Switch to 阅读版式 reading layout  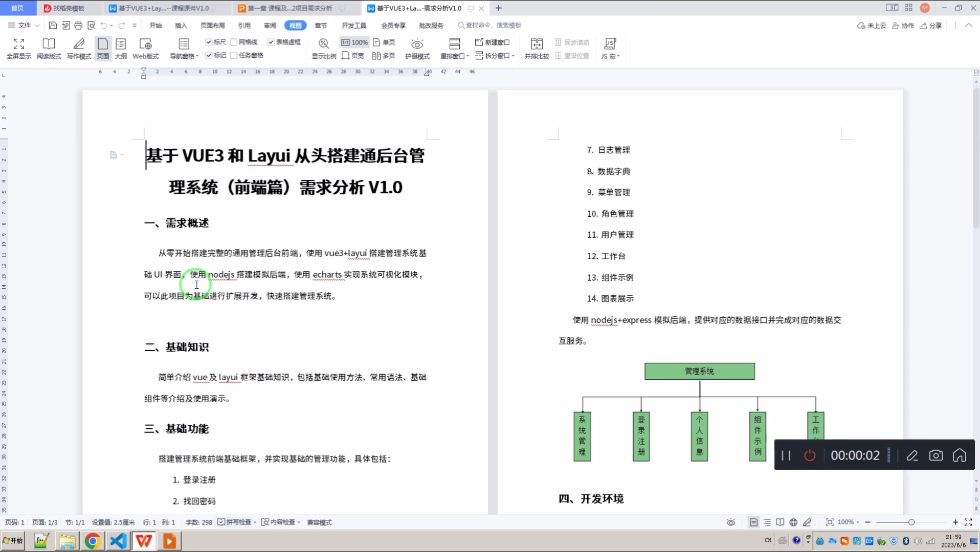coord(49,49)
